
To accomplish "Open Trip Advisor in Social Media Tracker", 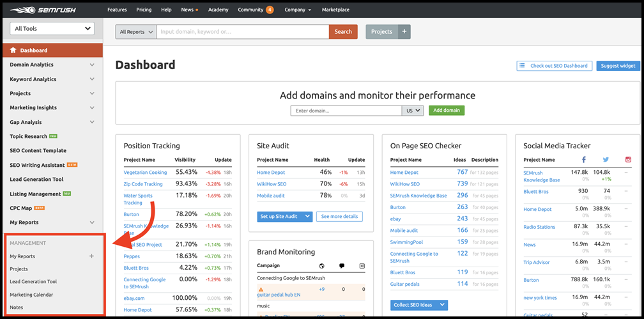I will click(537, 262).
